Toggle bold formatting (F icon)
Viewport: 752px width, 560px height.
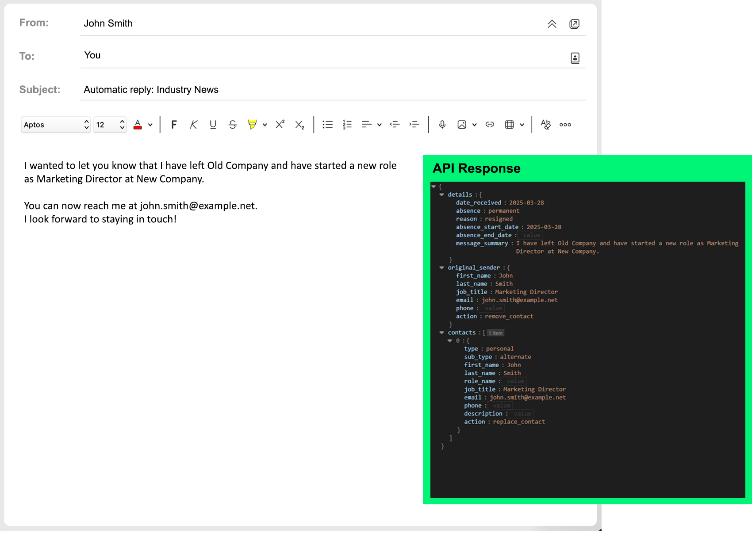pos(174,125)
